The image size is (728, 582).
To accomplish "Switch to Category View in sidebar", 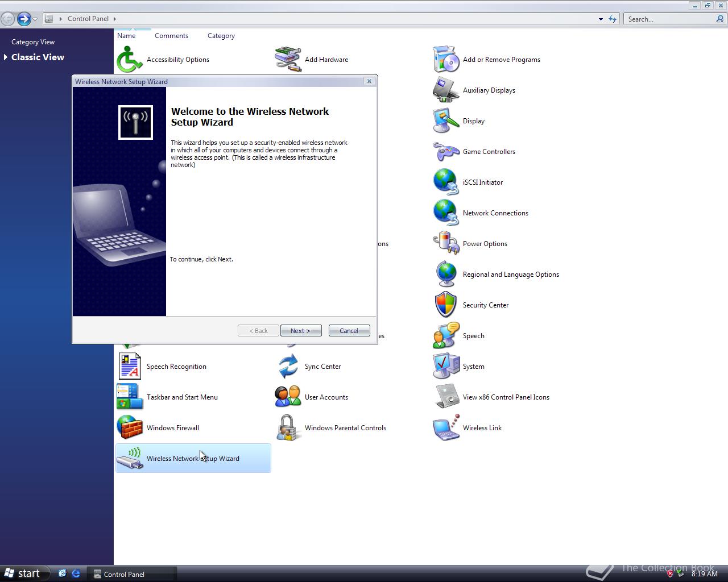I will 33,42.
